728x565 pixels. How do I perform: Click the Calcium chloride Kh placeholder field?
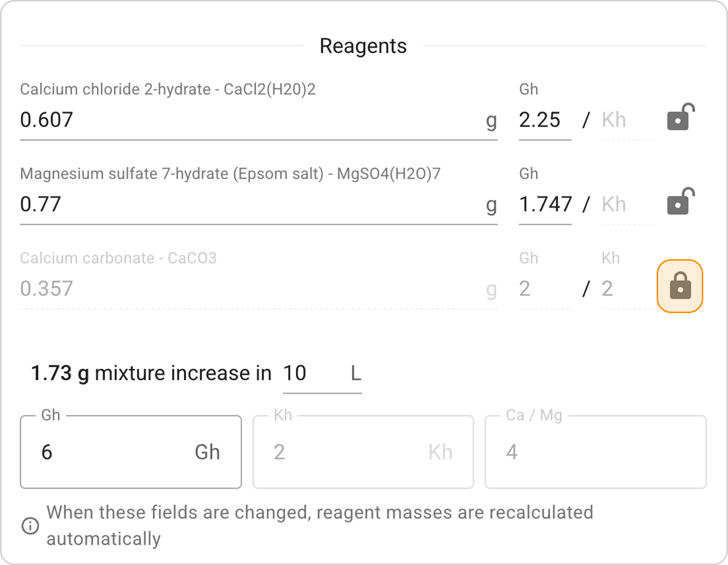tap(627, 120)
